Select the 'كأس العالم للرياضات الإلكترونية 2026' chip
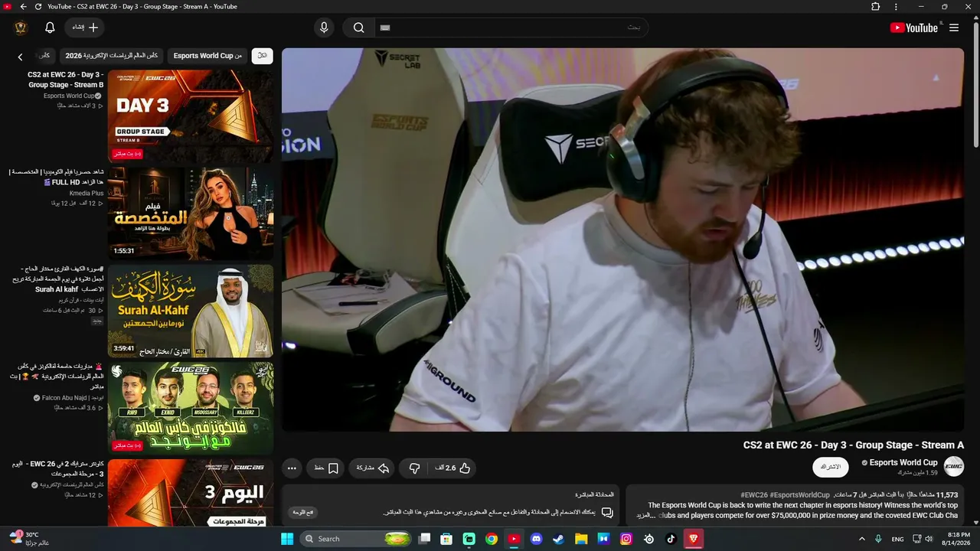This screenshot has width=980, height=551. click(x=112, y=56)
